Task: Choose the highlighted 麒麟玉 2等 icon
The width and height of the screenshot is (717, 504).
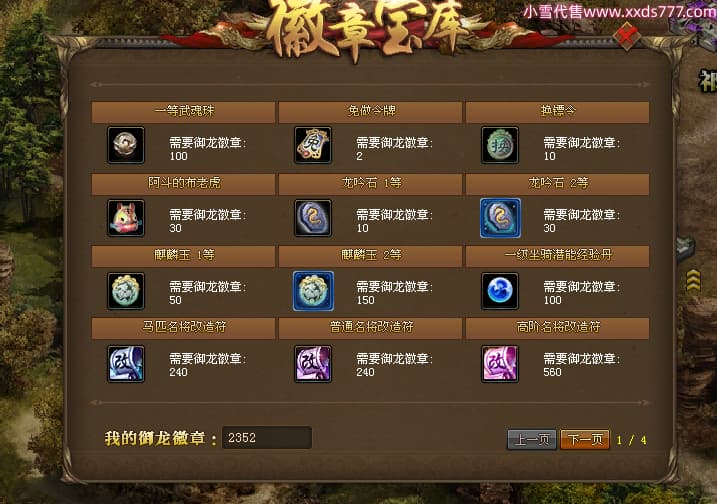Action: [x=313, y=291]
